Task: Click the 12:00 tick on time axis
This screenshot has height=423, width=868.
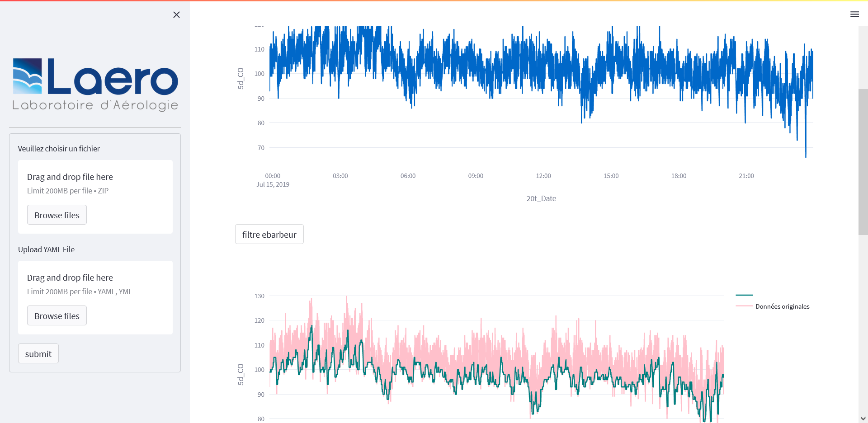Action: [543, 176]
